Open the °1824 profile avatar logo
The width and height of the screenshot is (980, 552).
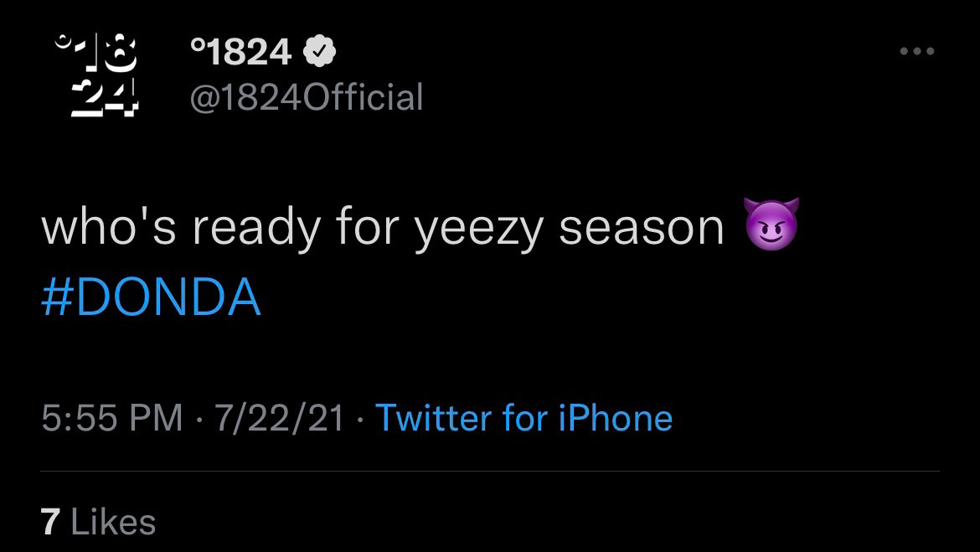pyautogui.click(x=99, y=75)
